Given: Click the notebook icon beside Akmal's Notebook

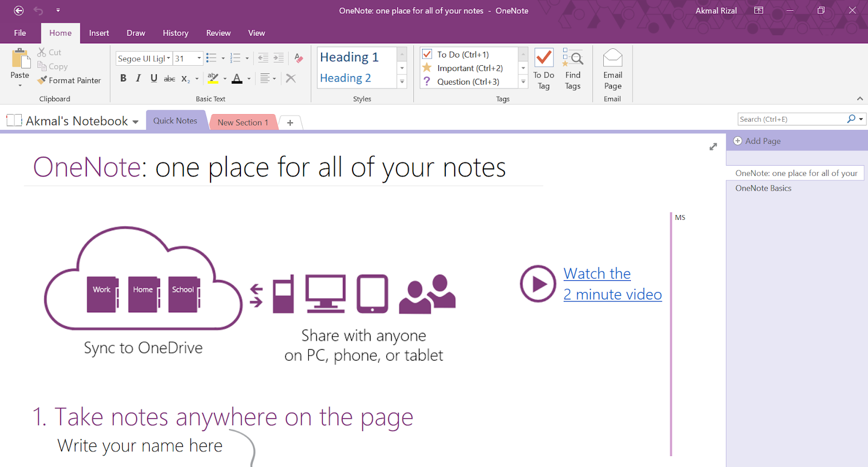Looking at the screenshot, I should pyautogui.click(x=14, y=120).
